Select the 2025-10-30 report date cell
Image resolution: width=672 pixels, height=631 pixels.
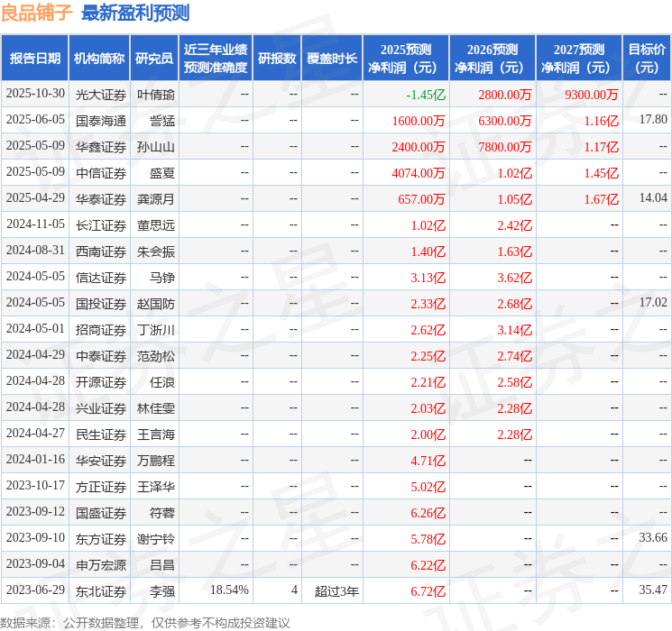point(36,94)
